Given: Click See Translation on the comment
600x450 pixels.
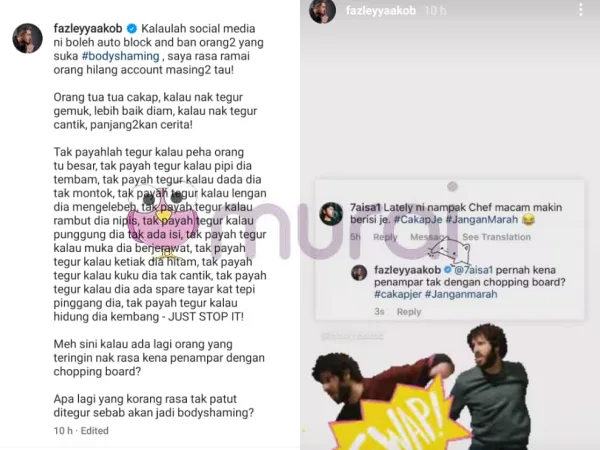Looking at the screenshot, I should [x=496, y=237].
